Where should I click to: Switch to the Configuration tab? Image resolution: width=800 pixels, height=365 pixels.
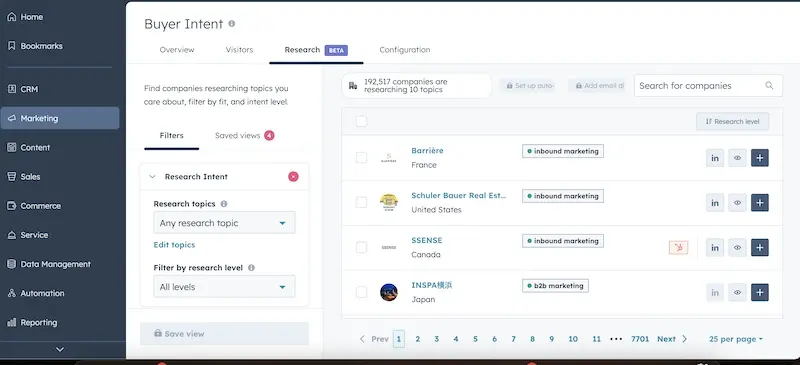pos(405,50)
